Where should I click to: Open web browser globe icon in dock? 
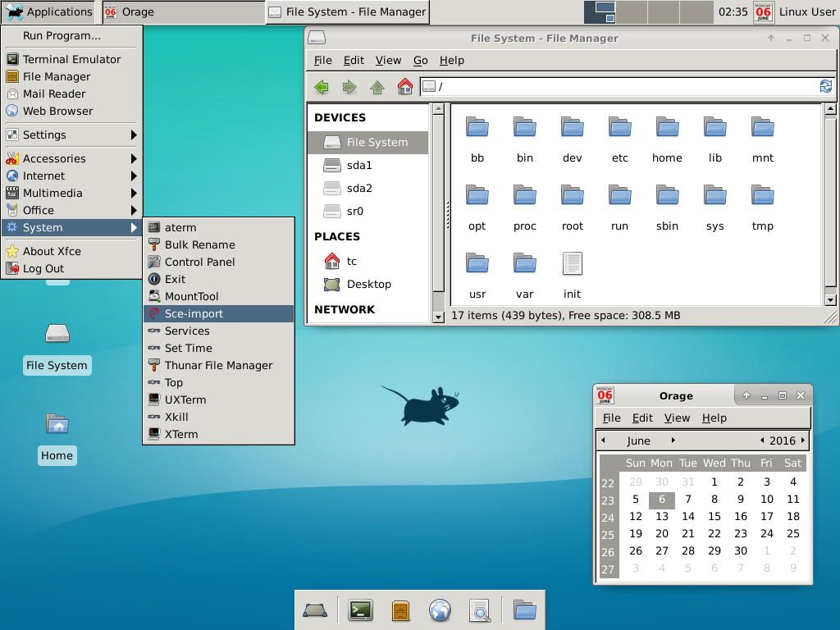point(440,609)
